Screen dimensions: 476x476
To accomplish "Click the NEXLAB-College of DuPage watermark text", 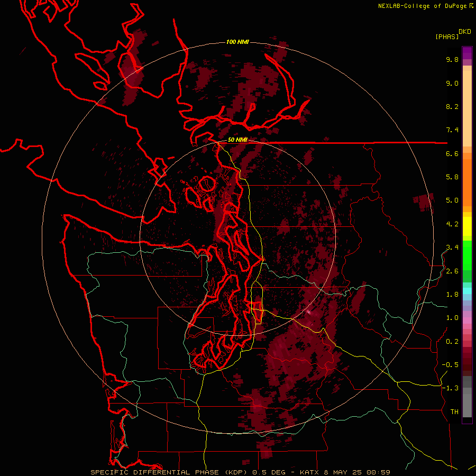I will click(423, 6).
